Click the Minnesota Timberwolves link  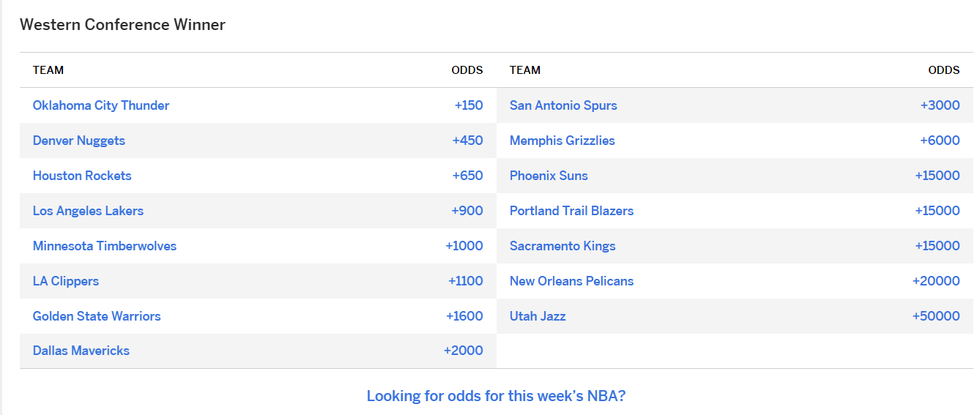(105, 246)
